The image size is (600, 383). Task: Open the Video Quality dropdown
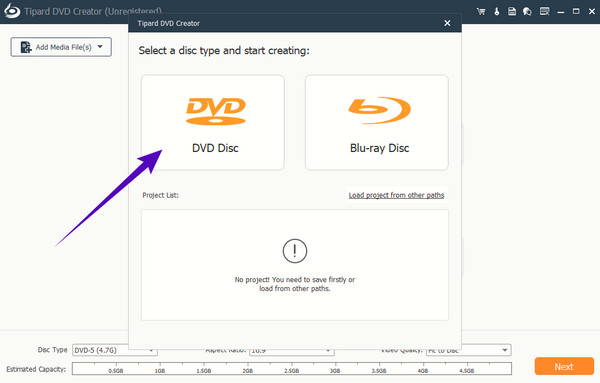click(x=468, y=350)
